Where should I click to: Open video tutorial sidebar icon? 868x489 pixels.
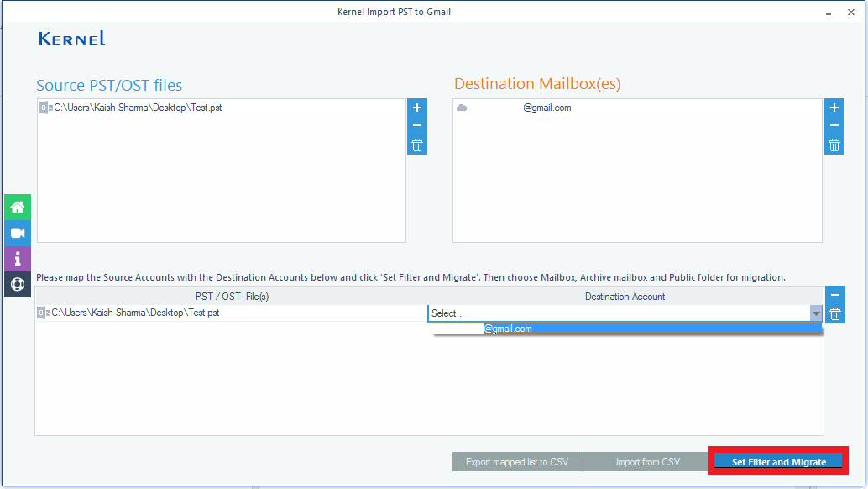(x=18, y=233)
